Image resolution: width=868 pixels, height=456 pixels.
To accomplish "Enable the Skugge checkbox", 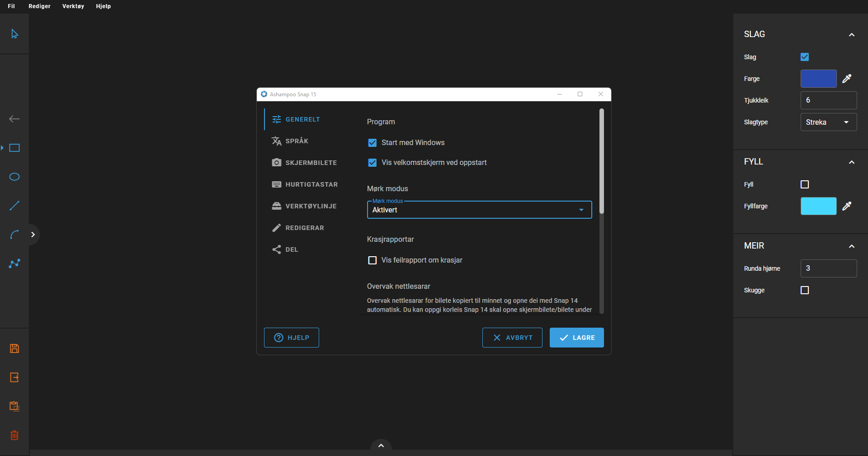I will [x=805, y=290].
